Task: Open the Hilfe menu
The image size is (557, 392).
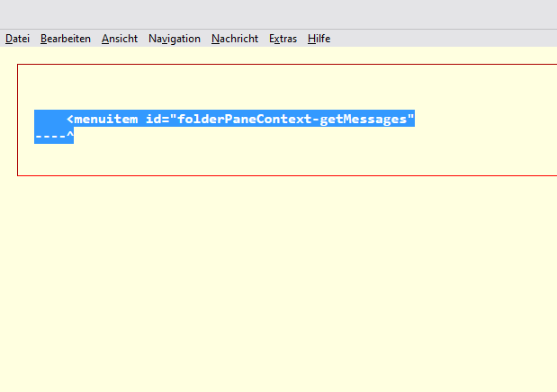Action: pyautogui.click(x=319, y=39)
